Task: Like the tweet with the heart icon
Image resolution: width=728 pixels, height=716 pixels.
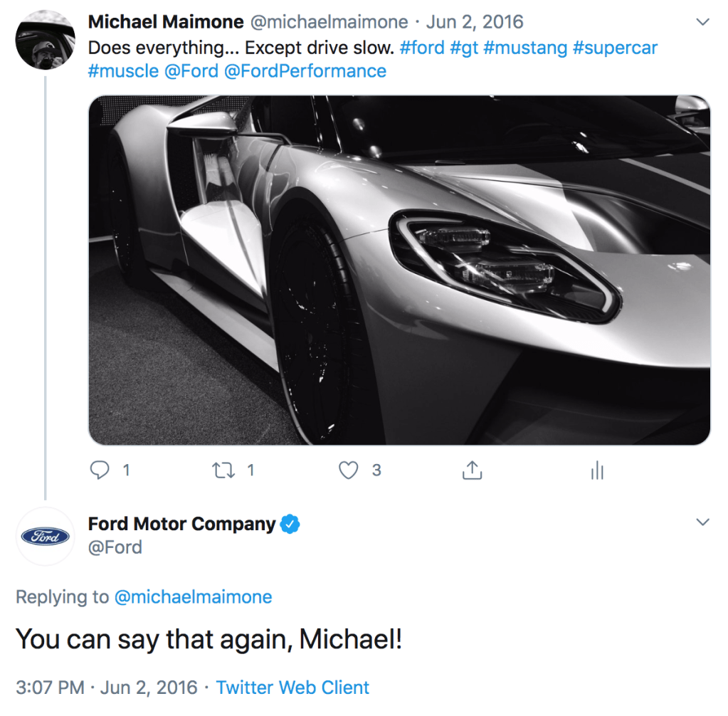Action: [x=348, y=470]
